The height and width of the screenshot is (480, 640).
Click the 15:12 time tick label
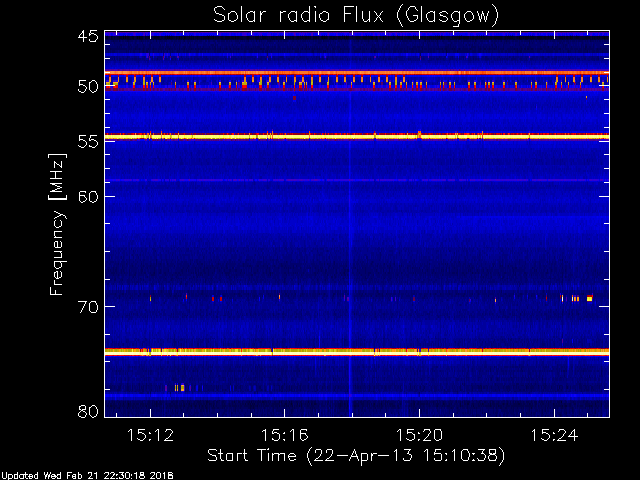[151, 435]
